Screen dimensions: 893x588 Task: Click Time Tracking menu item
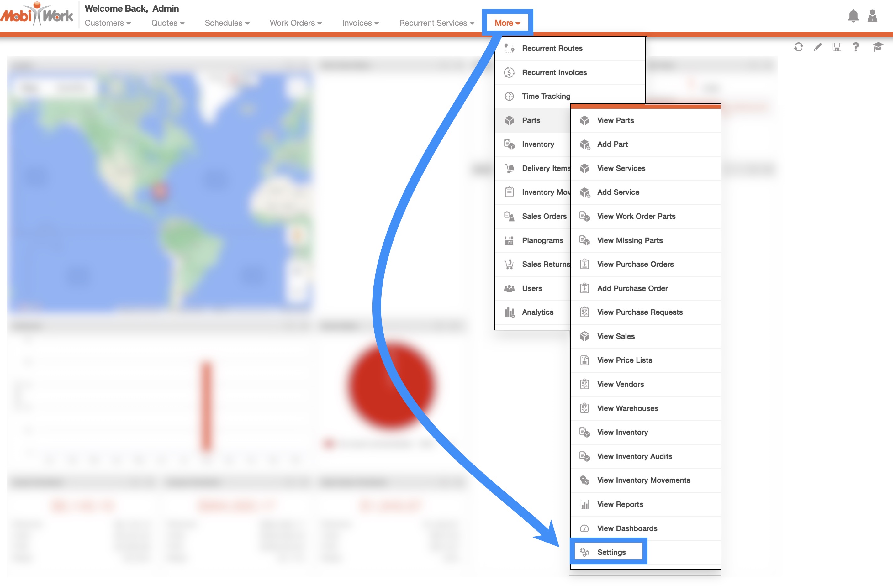click(x=546, y=96)
